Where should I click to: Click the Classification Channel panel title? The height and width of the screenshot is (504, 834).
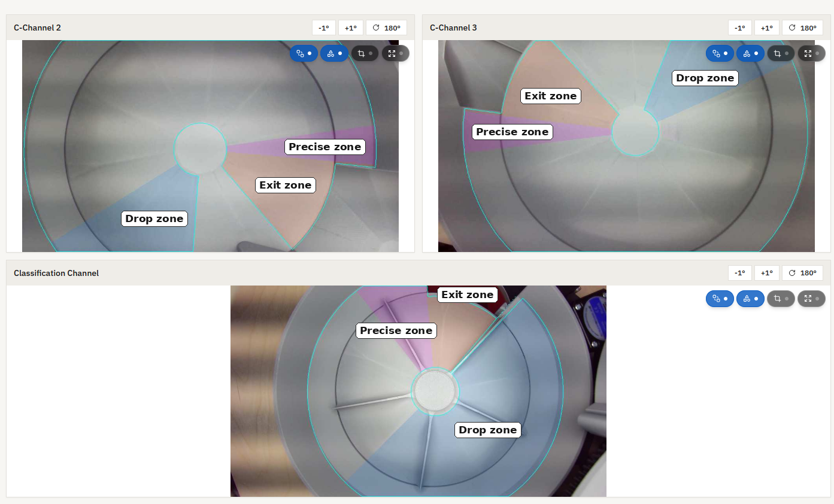tap(56, 273)
